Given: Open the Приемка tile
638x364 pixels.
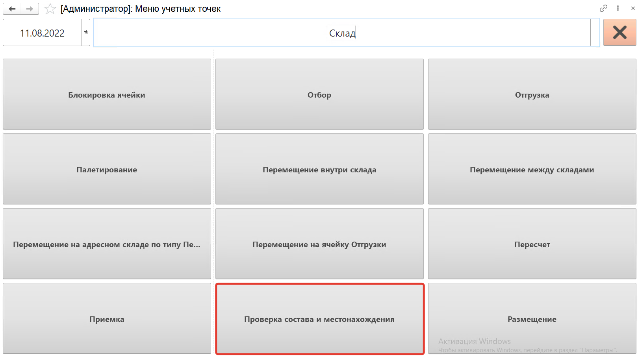Looking at the screenshot, I should (107, 319).
